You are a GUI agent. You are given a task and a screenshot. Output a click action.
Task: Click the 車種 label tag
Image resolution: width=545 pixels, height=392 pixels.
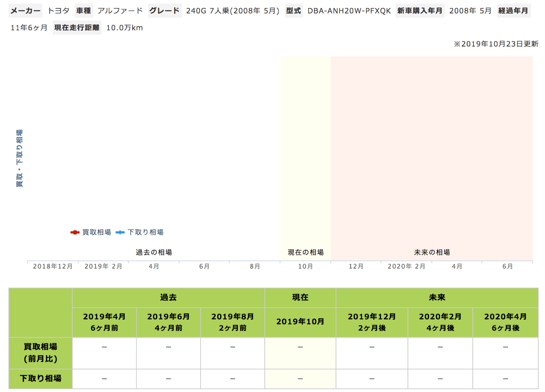(84, 11)
